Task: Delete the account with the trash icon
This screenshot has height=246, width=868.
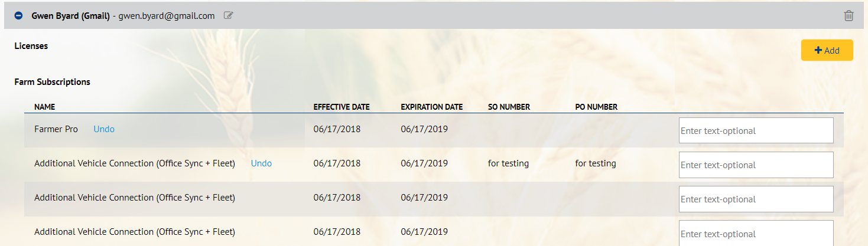Action: click(x=849, y=16)
